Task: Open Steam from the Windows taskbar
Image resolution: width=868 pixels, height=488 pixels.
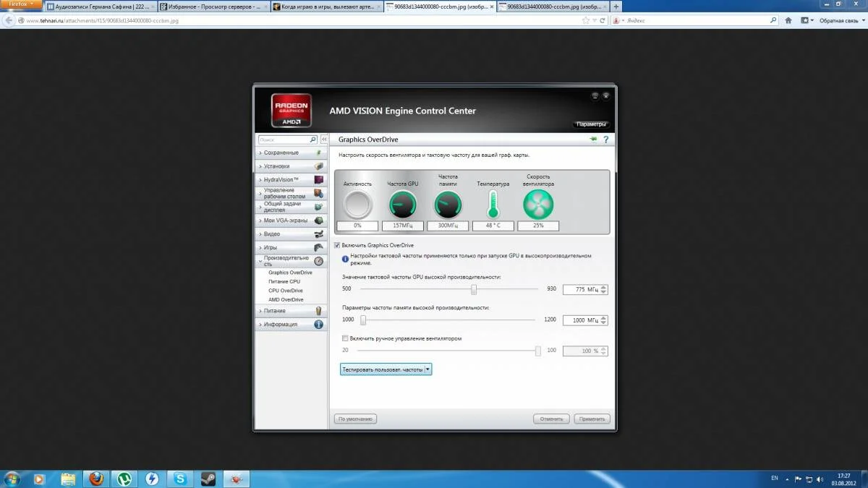Action: point(207,479)
